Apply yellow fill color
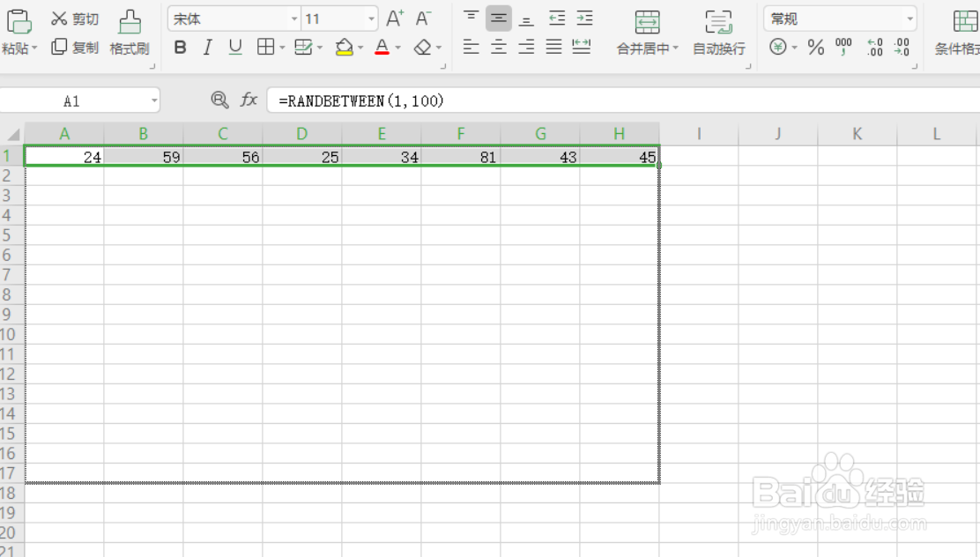This screenshot has width=980, height=557. coord(345,47)
